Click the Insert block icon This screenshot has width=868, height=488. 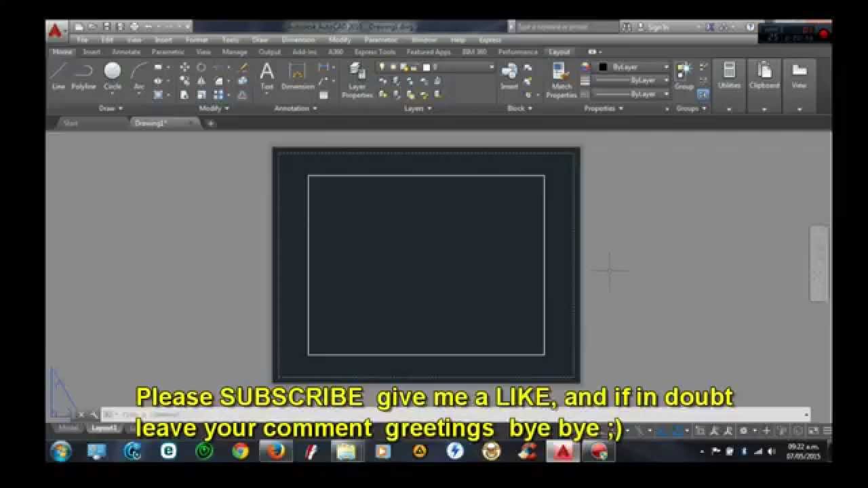[509, 75]
